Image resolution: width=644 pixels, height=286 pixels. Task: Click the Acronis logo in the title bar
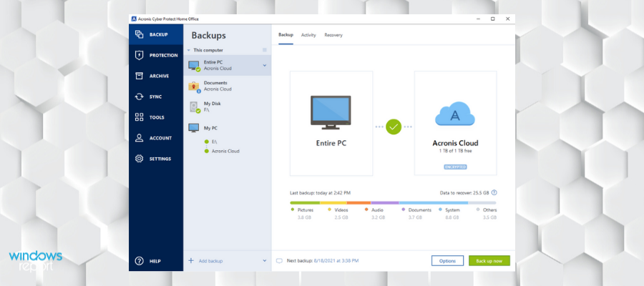[x=134, y=19]
